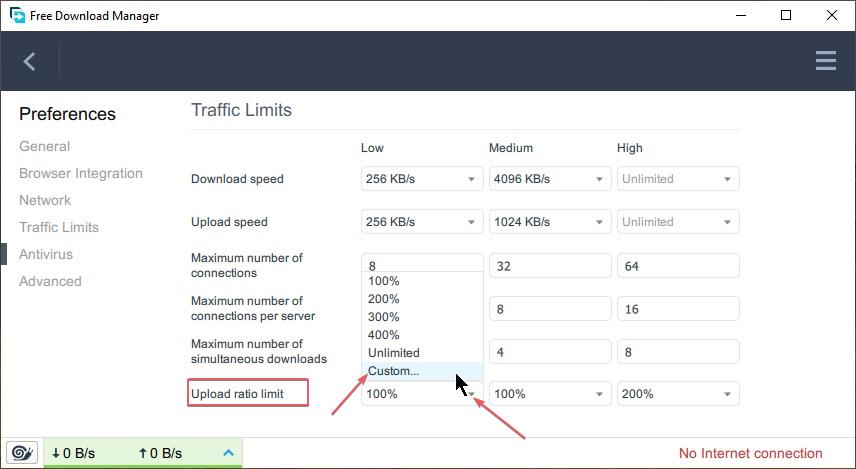Click the Low column header
Image resolution: width=856 pixels, height=469 pixels.
pos(372,148)
